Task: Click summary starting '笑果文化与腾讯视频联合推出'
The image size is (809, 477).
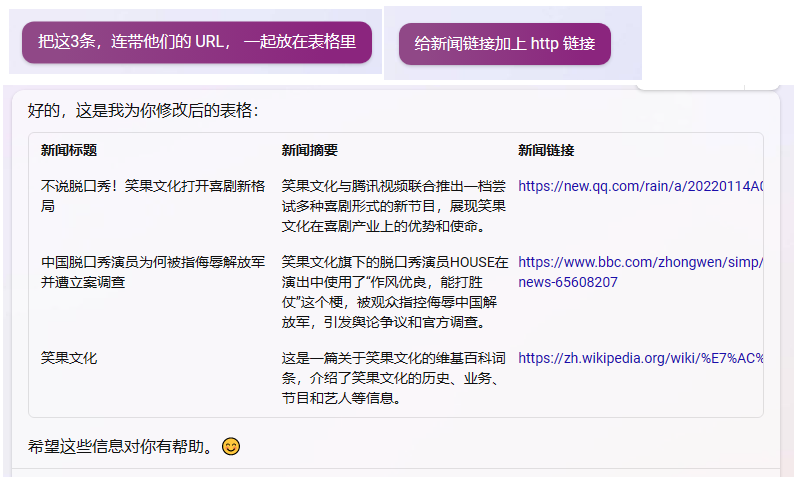Action: [394, 206]
